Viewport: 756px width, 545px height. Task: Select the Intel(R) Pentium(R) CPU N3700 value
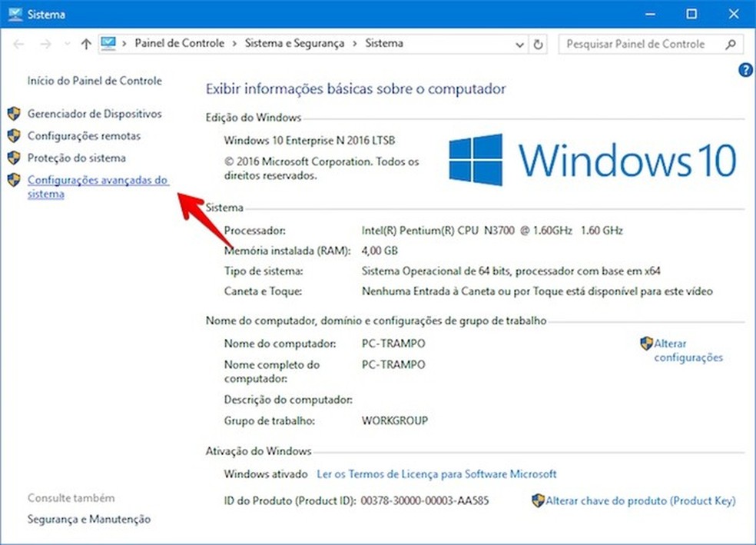(x=492, y=231)
